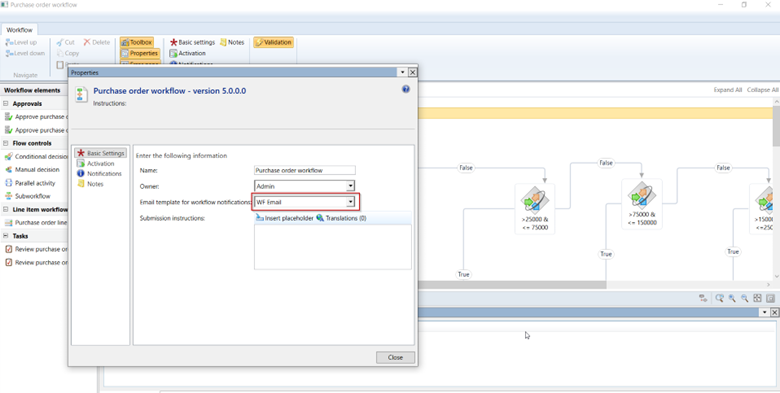The image size is (780, 393).
Task: Select Subworkflow element
Action: point(28,196)
